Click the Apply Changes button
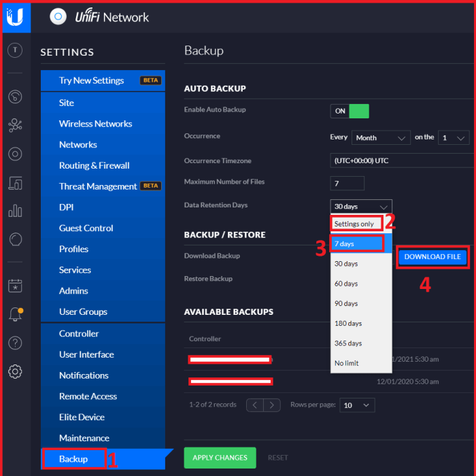The height and width of the screenshot is (476, 476). pyautogui.click(x=220, y=458)
